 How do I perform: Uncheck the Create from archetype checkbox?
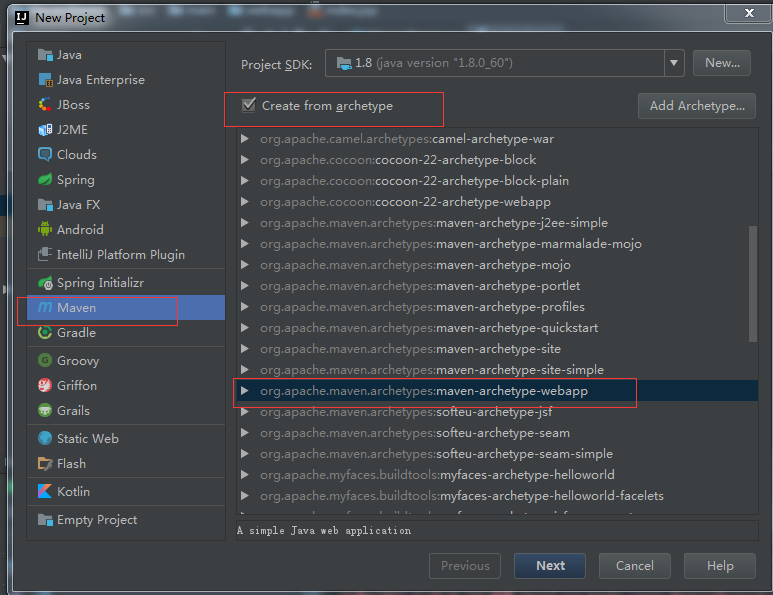click(x=249, y=105)
